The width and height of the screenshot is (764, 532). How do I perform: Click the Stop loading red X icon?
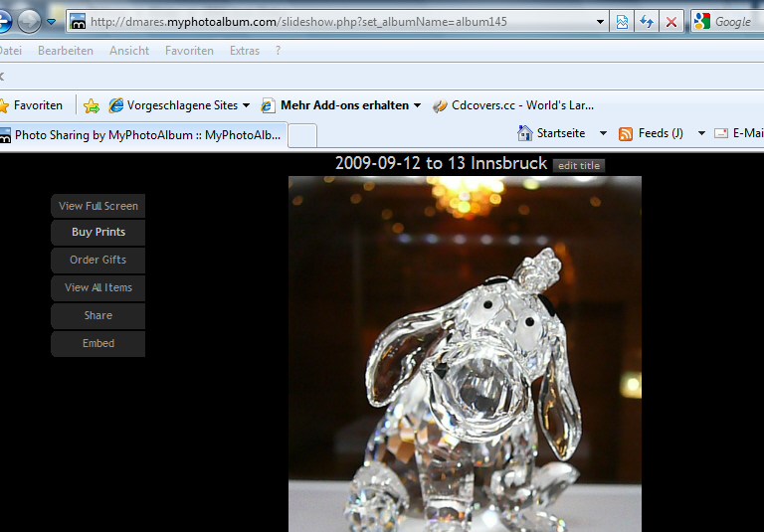671,21
